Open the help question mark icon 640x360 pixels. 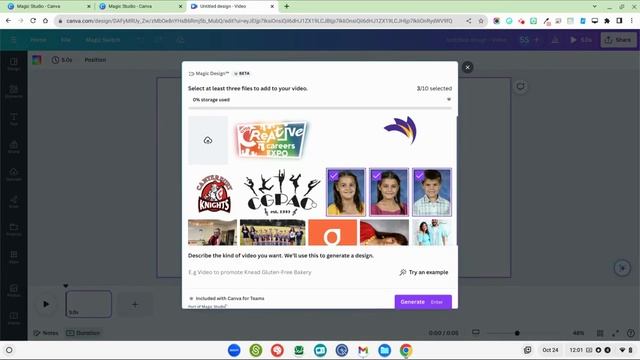coord(631,333)
